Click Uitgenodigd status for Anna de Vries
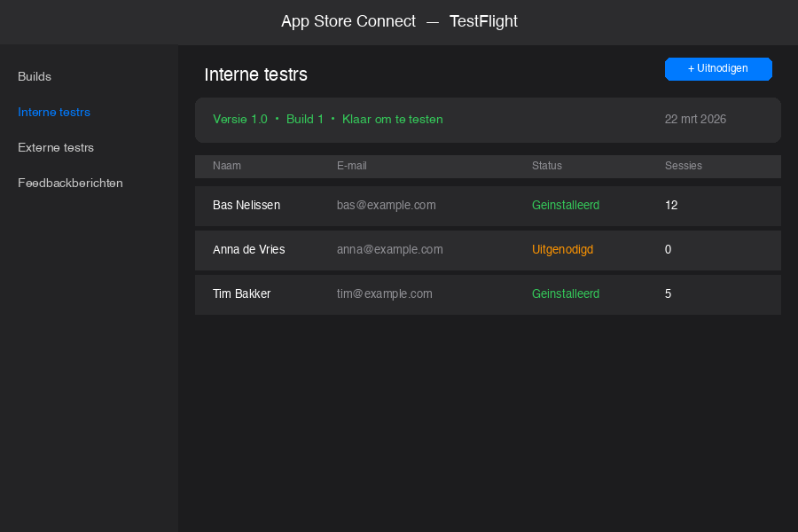Viewport: 798px width, 532px height. click(x=563, y=249)
